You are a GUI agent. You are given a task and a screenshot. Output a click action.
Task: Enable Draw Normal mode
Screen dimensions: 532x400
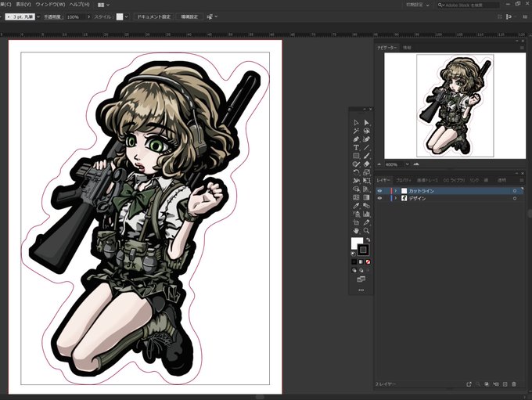354,271
